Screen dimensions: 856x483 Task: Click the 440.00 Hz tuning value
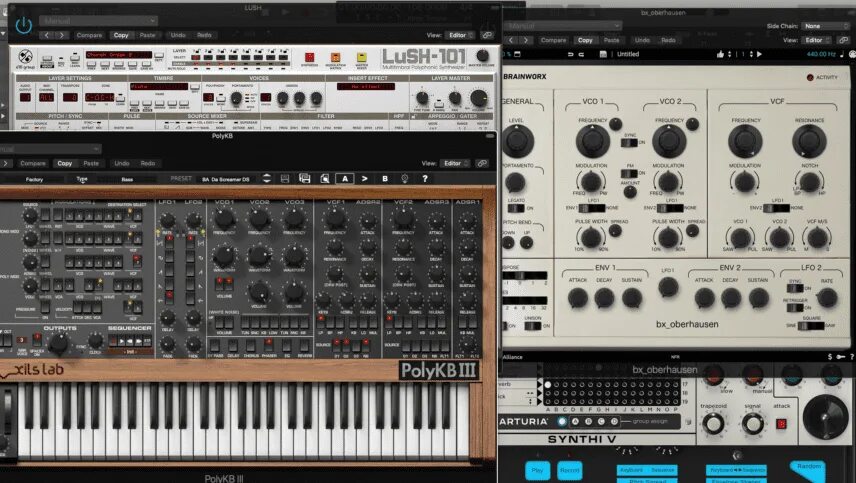821,54
